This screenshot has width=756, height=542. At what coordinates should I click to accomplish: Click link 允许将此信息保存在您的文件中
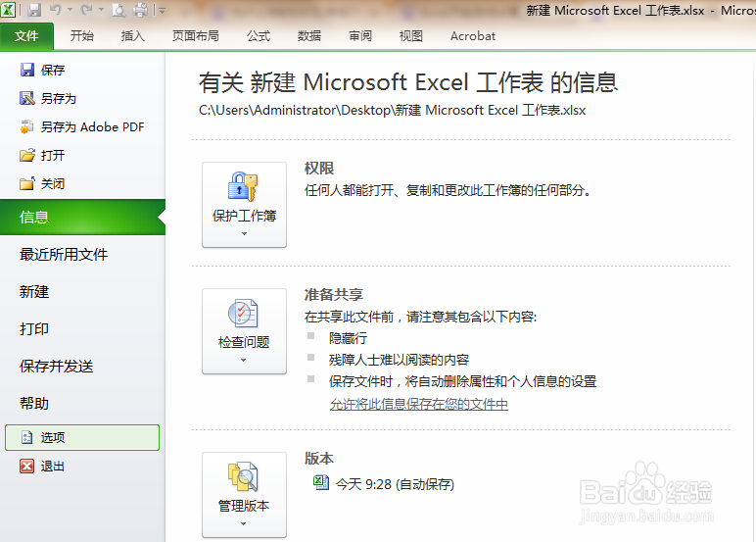(x=418, y=404)
